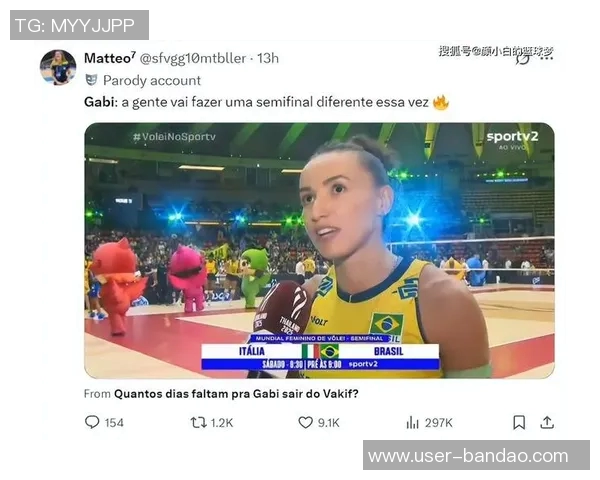Click the Matteo display name
The height and width of the screenshot is (480, 600).
109,58
